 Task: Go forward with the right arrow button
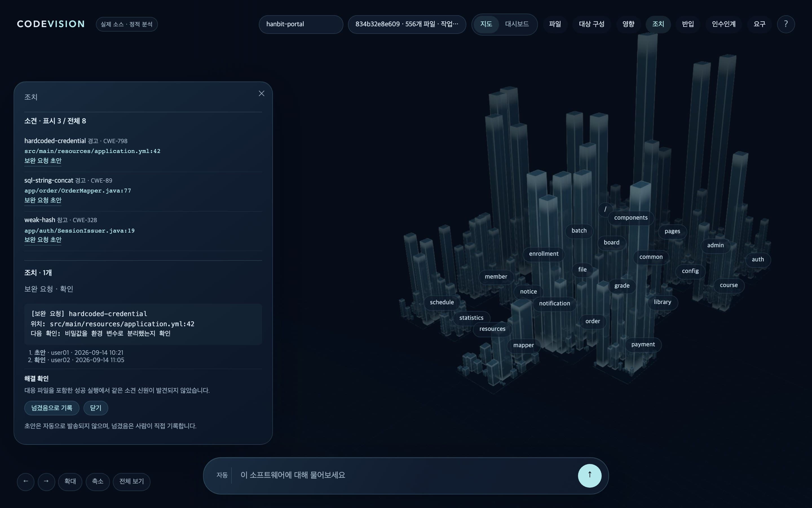(x=46, y=481)
